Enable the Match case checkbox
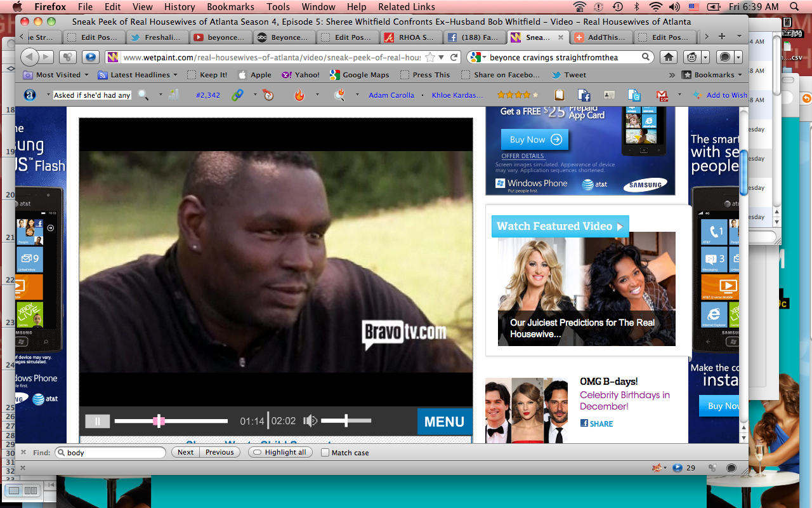 pyautogui.click(x=325, y=453)
